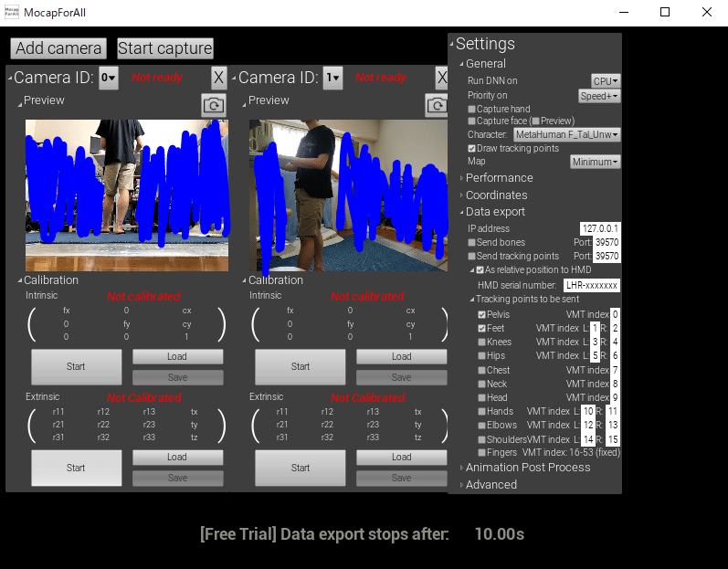Open the Run DNN on CPU dropdown
Screen dimensions: 728x569
606,80
